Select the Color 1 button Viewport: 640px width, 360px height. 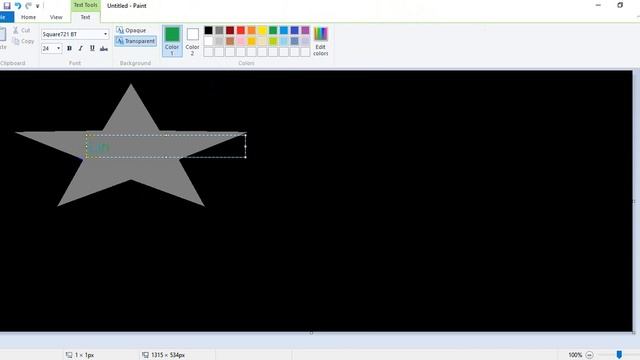(x=172, y=41)
